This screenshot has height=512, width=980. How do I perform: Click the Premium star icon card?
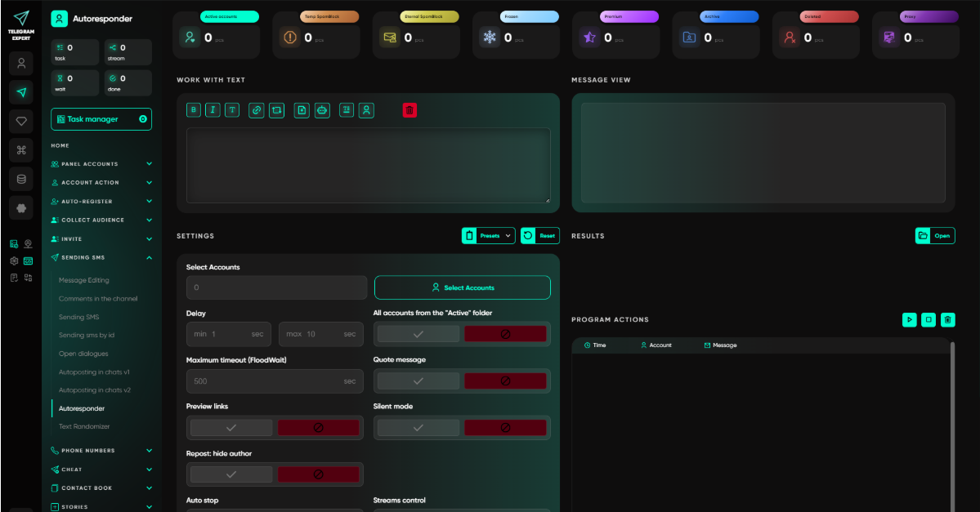pyautogui.click(x=589, y=38)
